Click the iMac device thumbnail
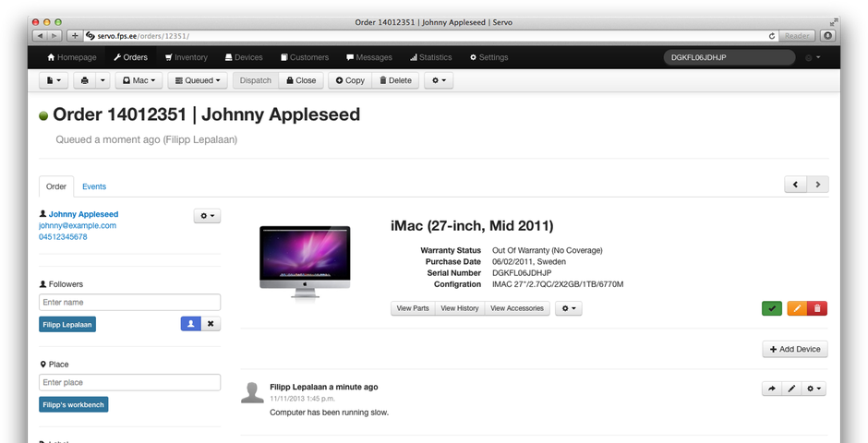Viewport: 868px width, 443px height. (305, 262)
